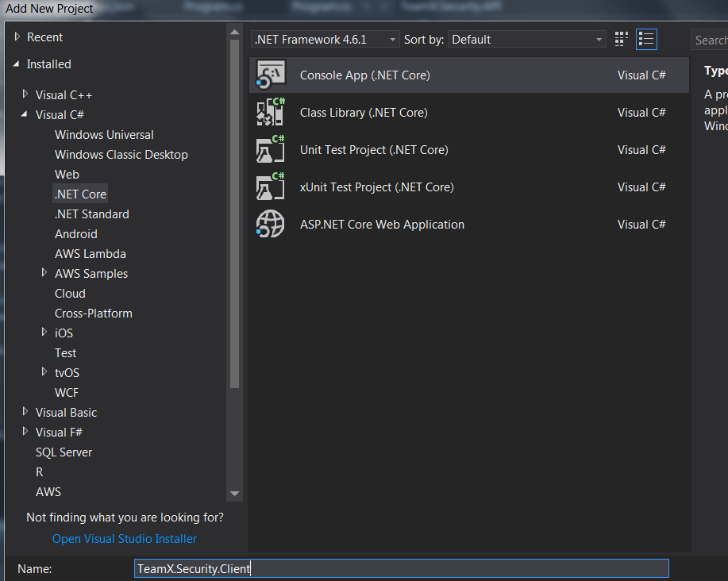Toggle the list view mode

click(x=645, y=38)
